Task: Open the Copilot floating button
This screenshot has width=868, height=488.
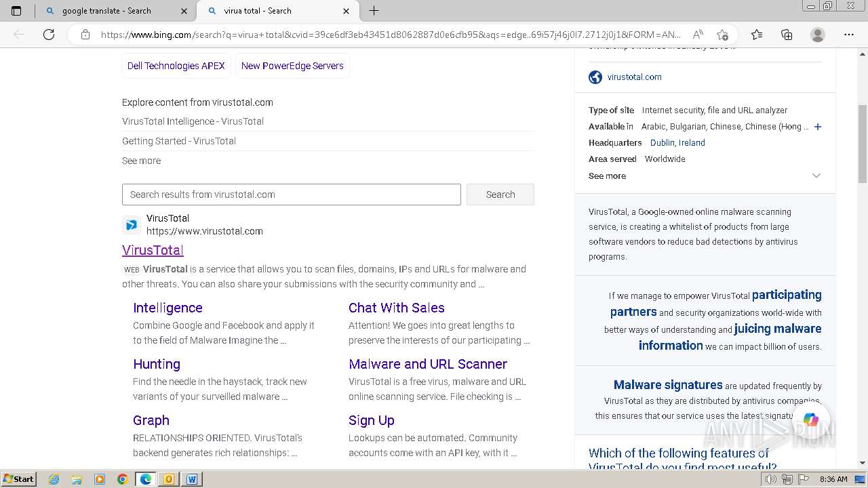Action: coord(811,420)
